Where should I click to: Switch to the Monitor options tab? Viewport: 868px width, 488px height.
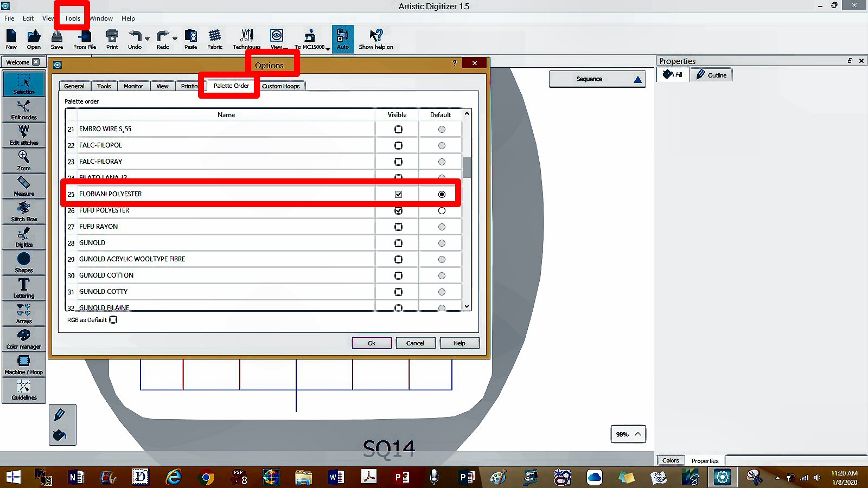click(x=133, y=86)
